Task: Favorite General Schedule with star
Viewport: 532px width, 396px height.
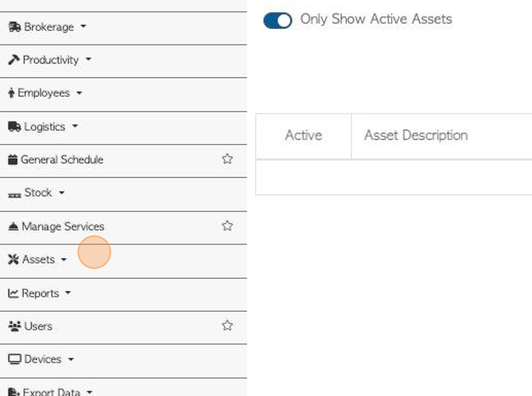Action: pyautogui.click(x=227, y=159)
